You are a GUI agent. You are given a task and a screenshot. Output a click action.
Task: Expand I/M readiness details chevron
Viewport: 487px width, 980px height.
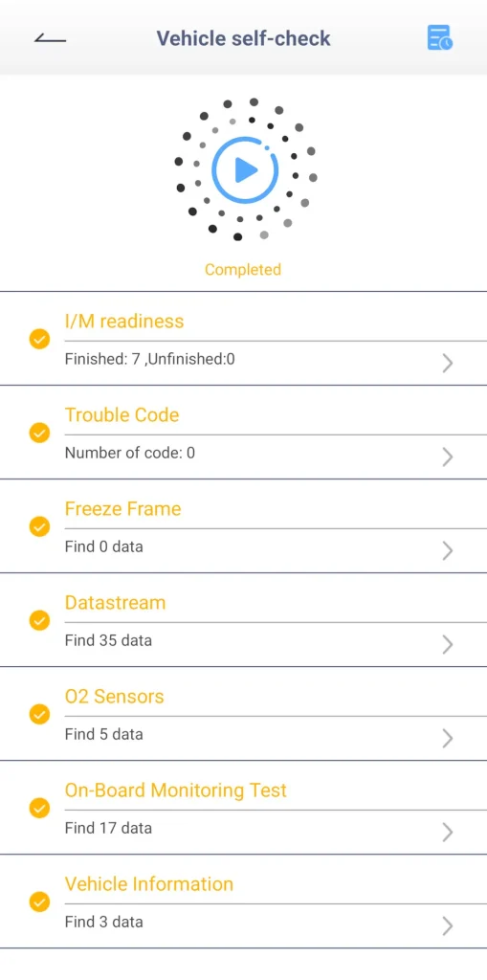click(x=448, y=363)
